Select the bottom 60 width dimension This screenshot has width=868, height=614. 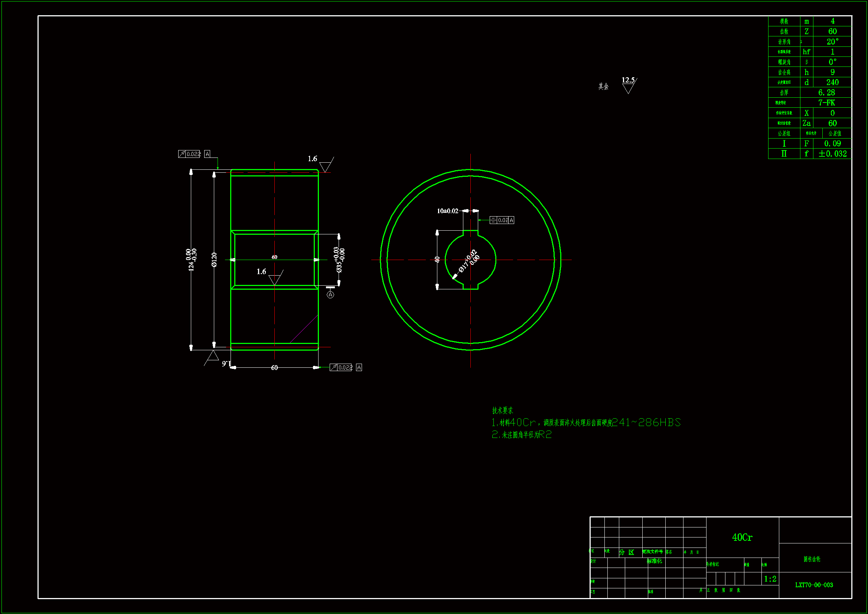274,368
